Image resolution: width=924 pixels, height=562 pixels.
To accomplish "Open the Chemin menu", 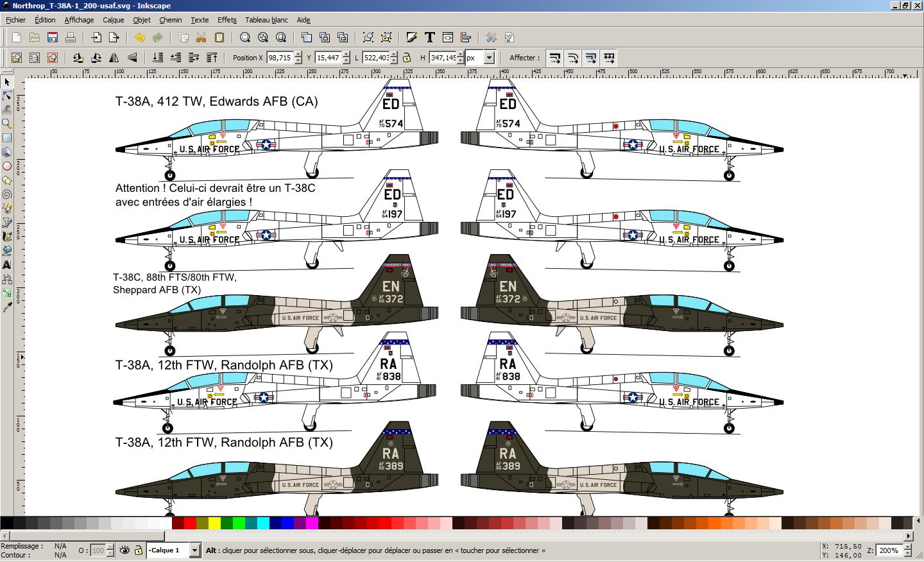I will pos(171,20).
